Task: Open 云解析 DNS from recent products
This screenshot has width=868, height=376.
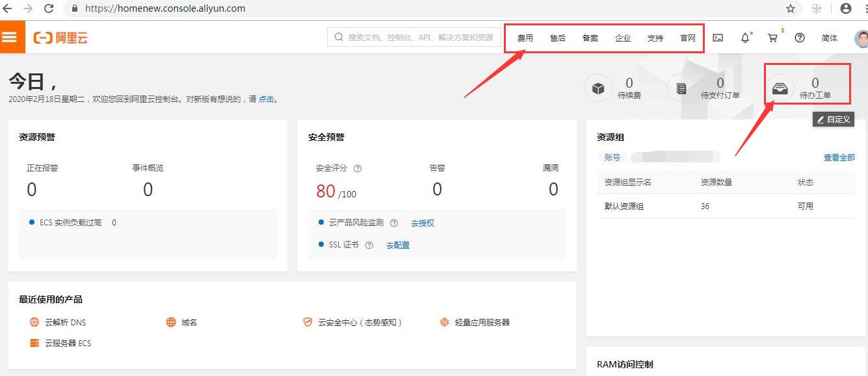Action: [x=64, y=322]
